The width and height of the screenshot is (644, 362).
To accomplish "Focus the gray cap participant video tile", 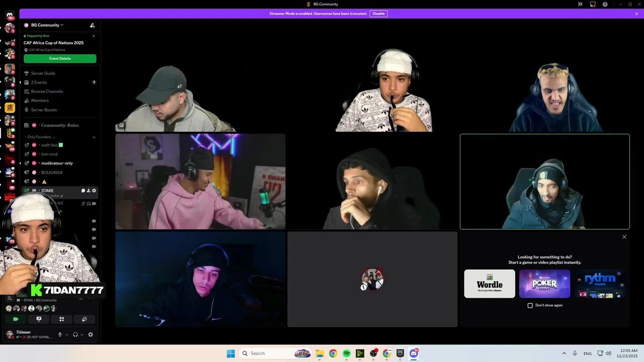I will coord(200,84).
